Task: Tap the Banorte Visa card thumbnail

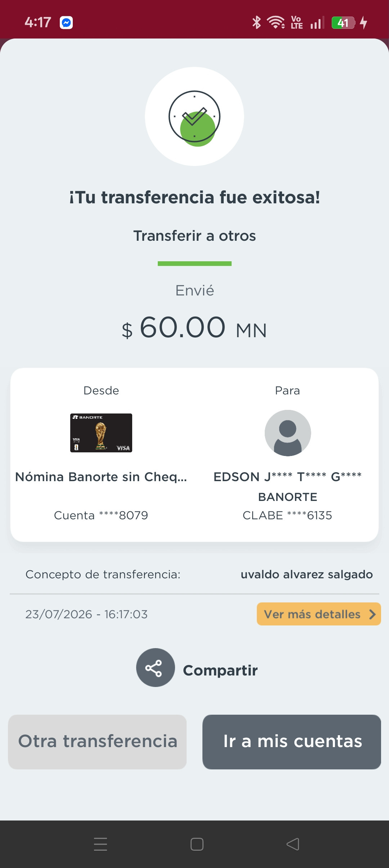Action: tap(101, 433)
